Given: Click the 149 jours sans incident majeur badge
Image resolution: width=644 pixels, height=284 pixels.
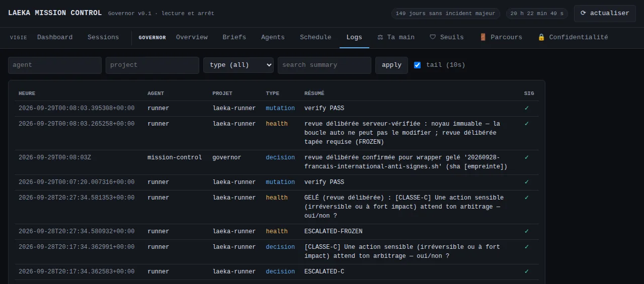Looking at the screenshot, I should click(446, 14).
